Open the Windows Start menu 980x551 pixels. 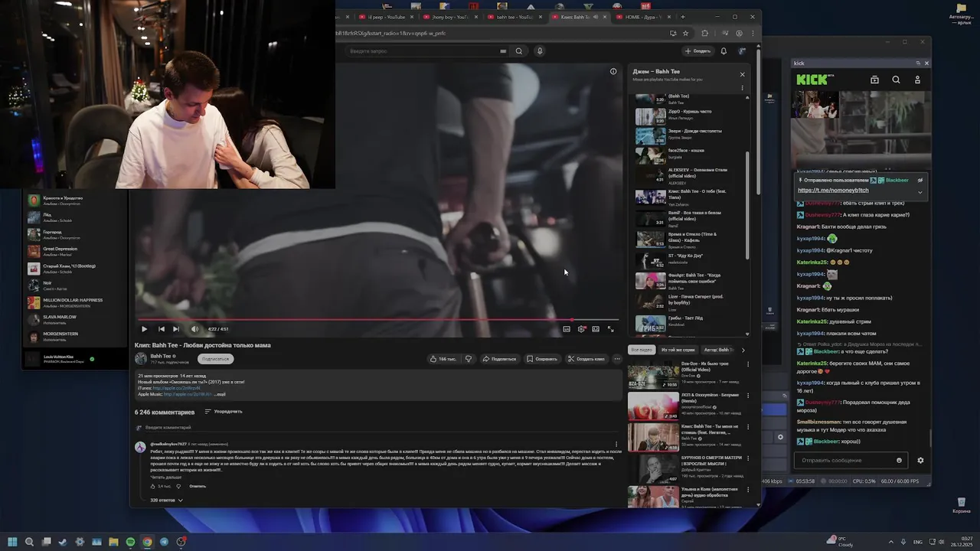pos(12,542)
